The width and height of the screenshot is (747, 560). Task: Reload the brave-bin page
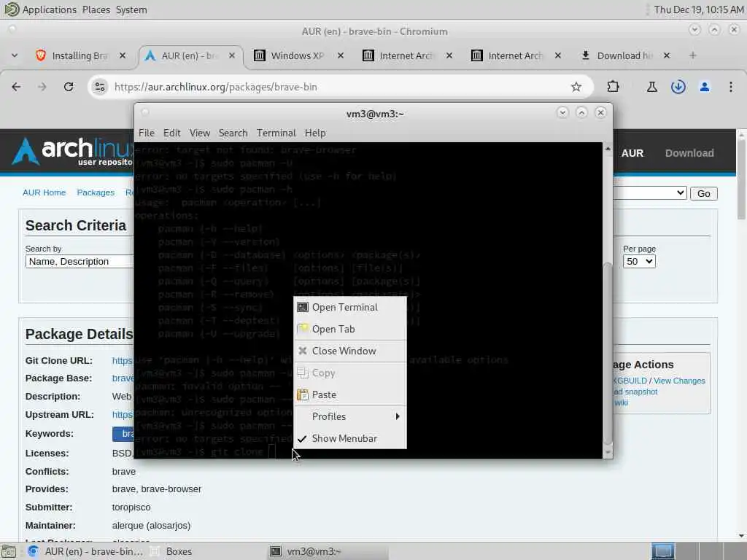(69, 87)
